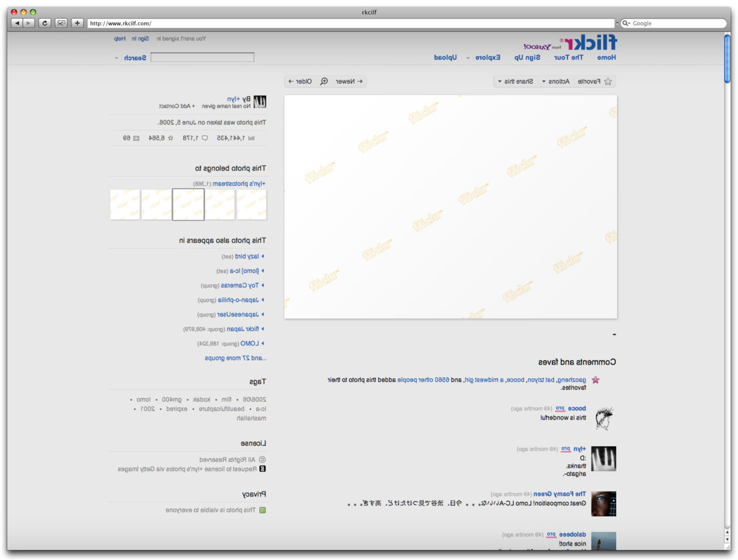Image resolution: width=738 pixels, height=560 pixels.
Task: Click the Flickr search text field
Action: point(202,57)
